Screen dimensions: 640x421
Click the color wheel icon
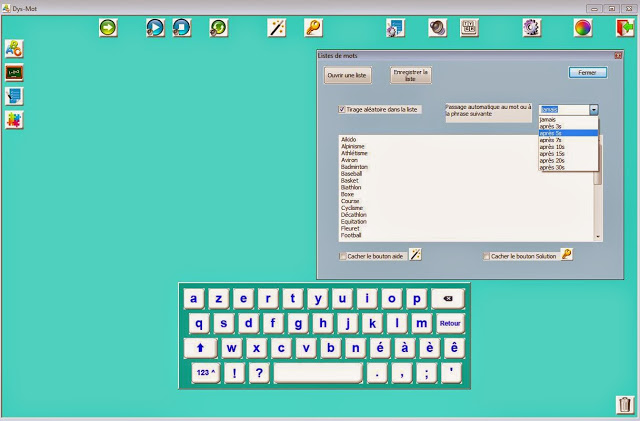(582, 28)
